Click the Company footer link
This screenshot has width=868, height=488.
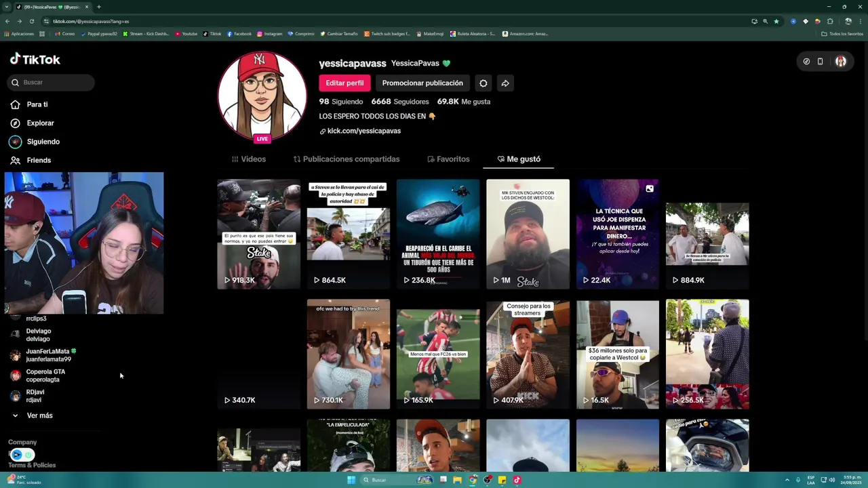(x=22, y=443)
